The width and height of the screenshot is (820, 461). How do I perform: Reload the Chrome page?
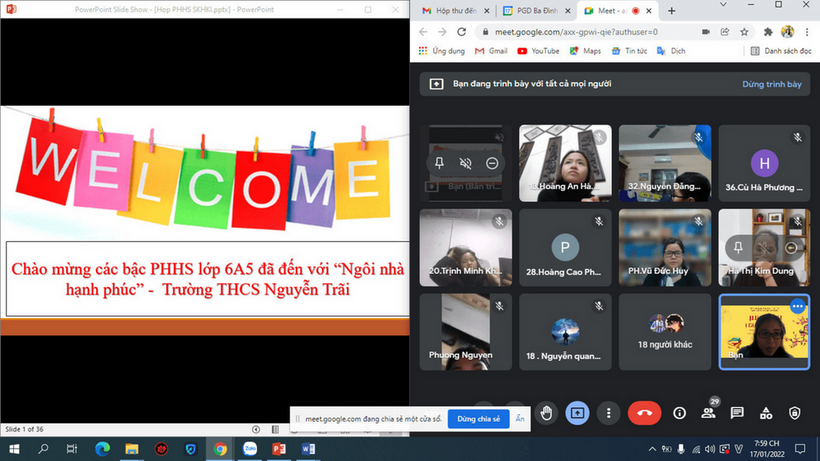tap(461, 32)
